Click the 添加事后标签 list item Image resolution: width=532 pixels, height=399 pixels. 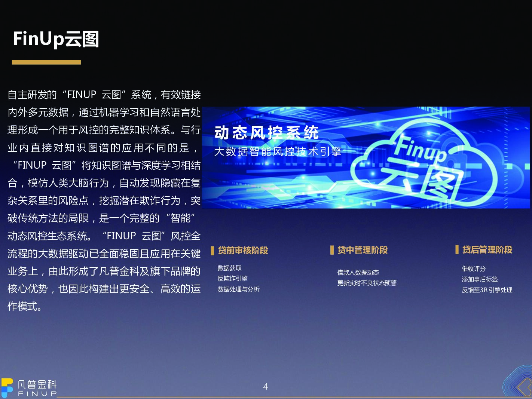point(480,279)
